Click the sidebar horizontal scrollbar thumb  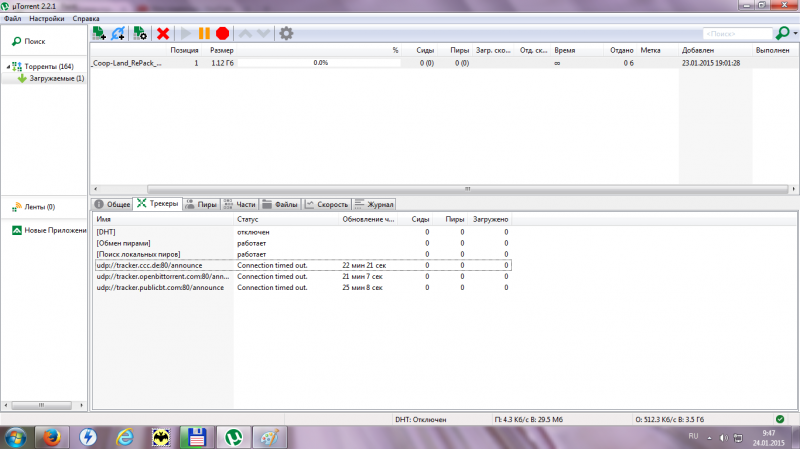tap(41, 405)
